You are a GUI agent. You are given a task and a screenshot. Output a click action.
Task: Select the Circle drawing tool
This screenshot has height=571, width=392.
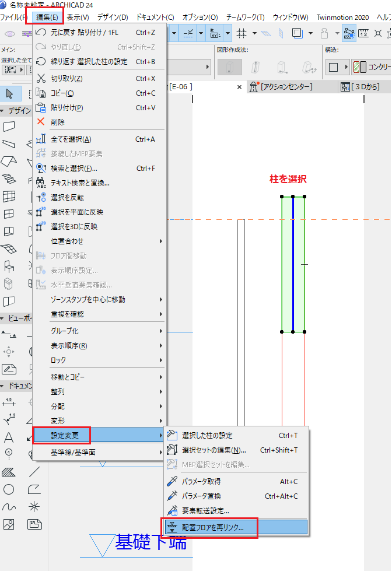(x=9, y=489)
